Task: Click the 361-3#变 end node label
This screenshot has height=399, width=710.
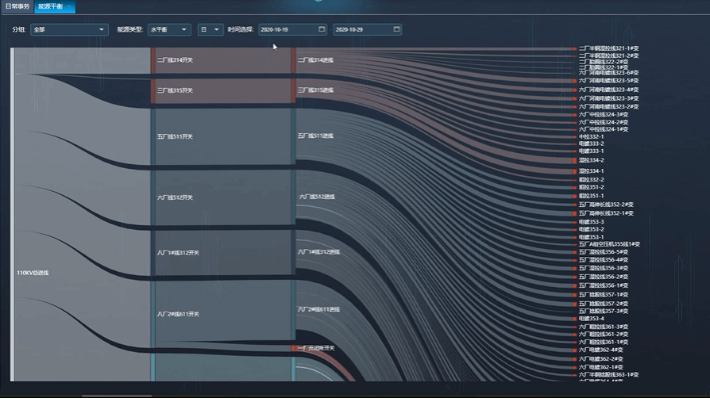Action: 604,327
